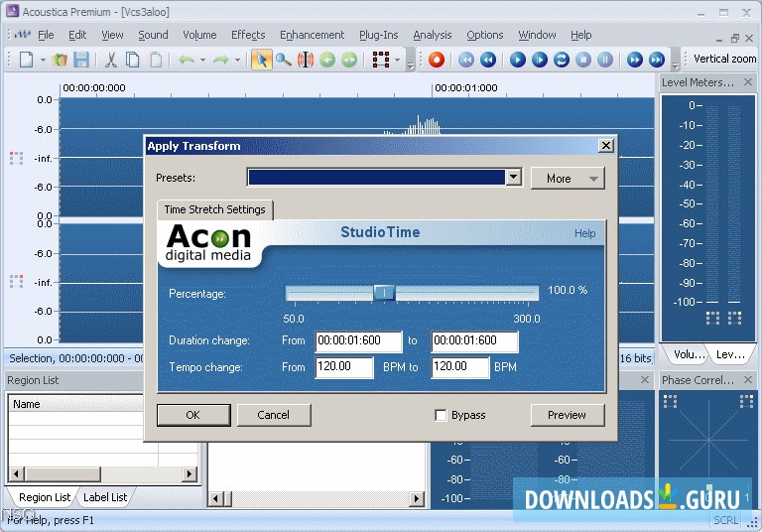Open the Undo history dropdown arrow
The width and height of the screenshot is (762, 532).
(x=202, y=61)
